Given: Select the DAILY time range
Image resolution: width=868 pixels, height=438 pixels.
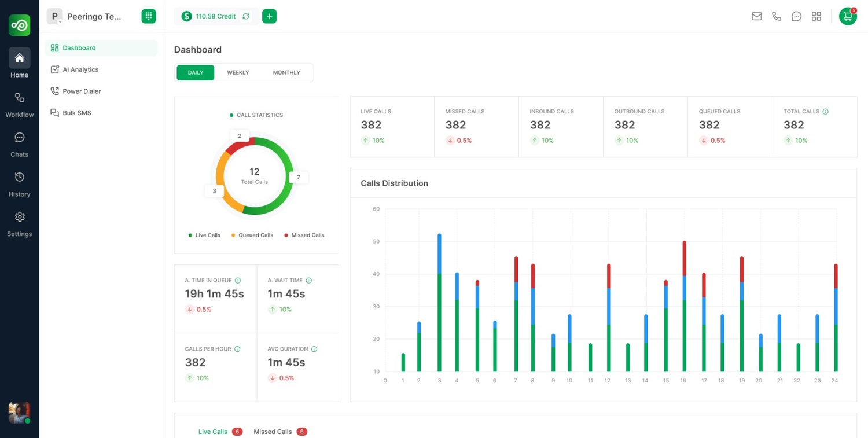Looking at the screenshot, I should click(x=196, y=73).
